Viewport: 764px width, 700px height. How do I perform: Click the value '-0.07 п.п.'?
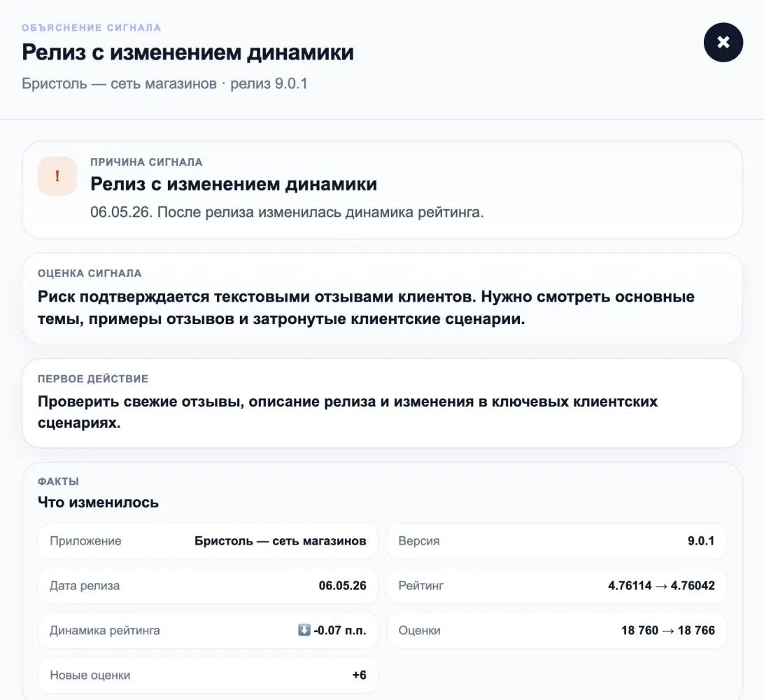(340, 630)
